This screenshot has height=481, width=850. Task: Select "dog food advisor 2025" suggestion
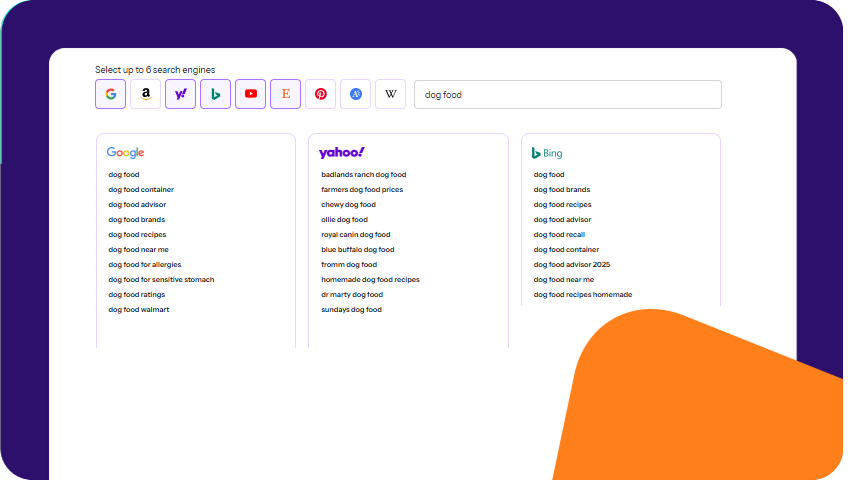pos(571,265)
